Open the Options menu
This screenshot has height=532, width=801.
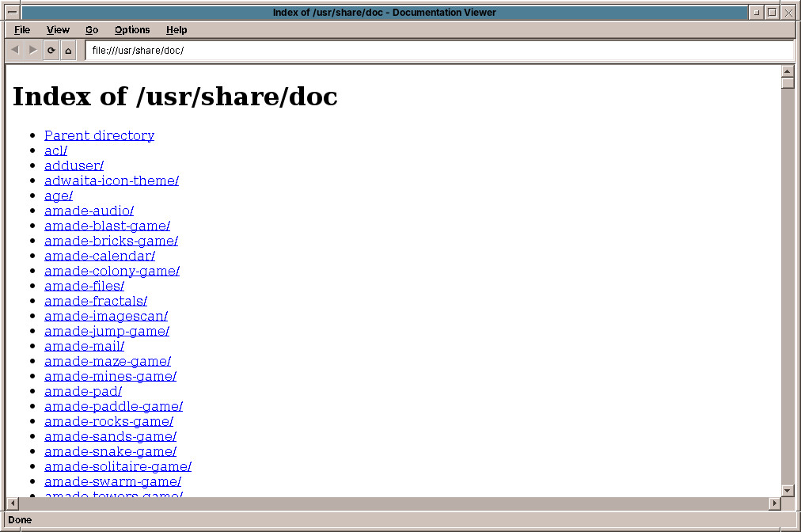132,30
